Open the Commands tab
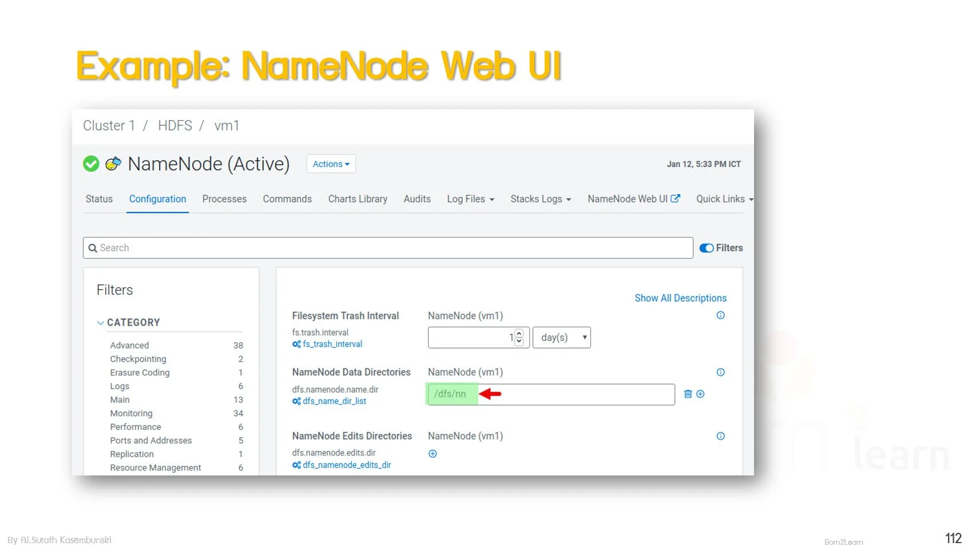This screenshot has height=550, width=980. [x=287, y=199]
